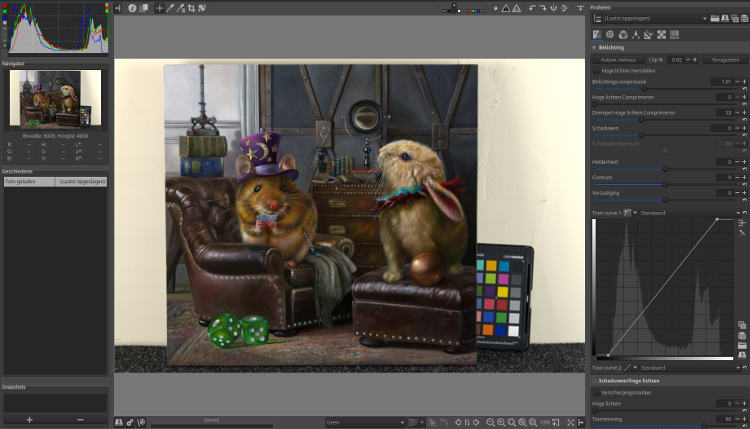Open the Color tab
The height and width of the screenshot is (429, 750).
pos(623,34)
